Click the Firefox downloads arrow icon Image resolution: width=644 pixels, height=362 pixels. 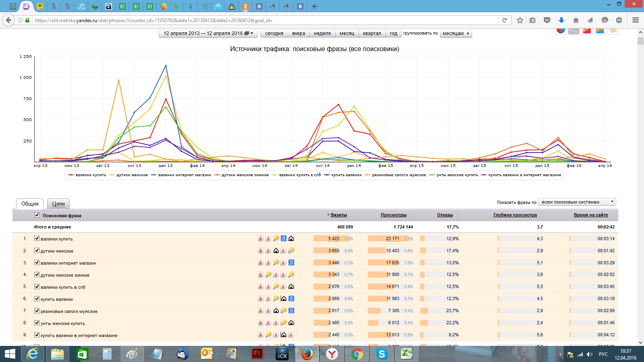point(561,20)
